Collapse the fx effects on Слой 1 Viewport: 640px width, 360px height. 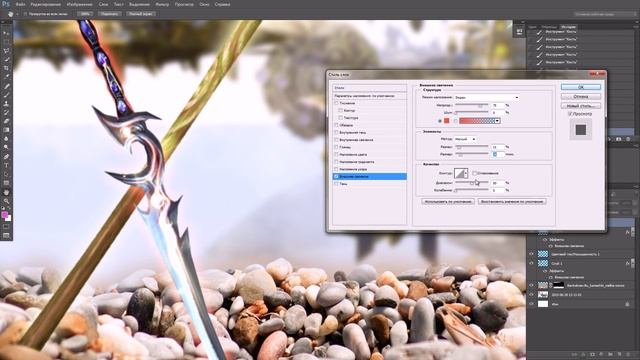[633, 264]
